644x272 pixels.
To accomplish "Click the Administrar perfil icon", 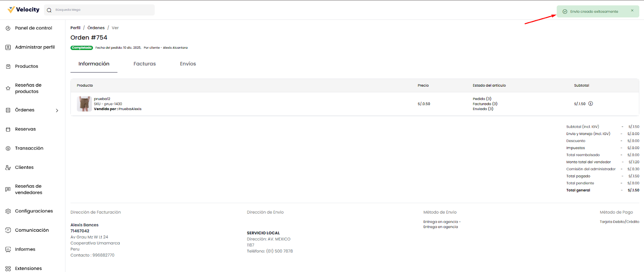I will [8, 47].
